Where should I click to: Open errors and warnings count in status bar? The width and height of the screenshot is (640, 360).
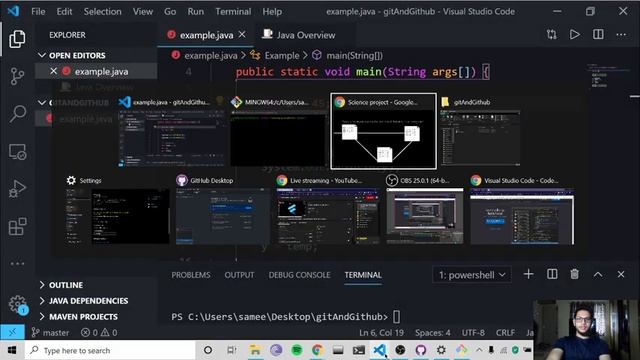click(x=99, y=333)
